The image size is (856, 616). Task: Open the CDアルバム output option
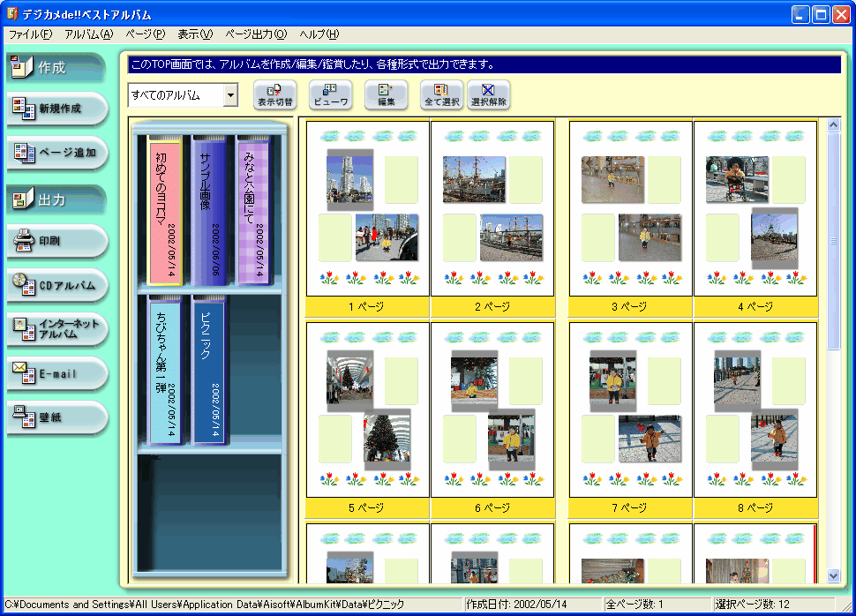click(57, 285)
